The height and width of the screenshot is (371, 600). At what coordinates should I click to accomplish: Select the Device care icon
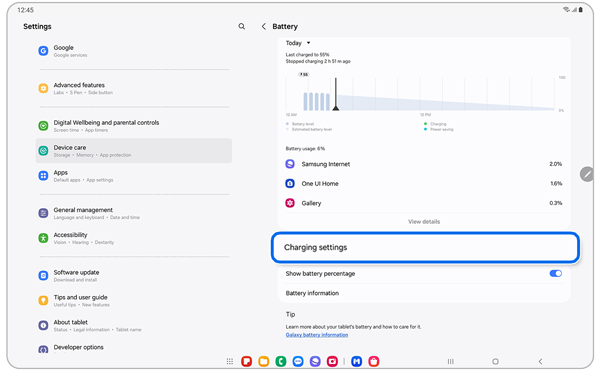pyautogui.click(x=43, y=151)
